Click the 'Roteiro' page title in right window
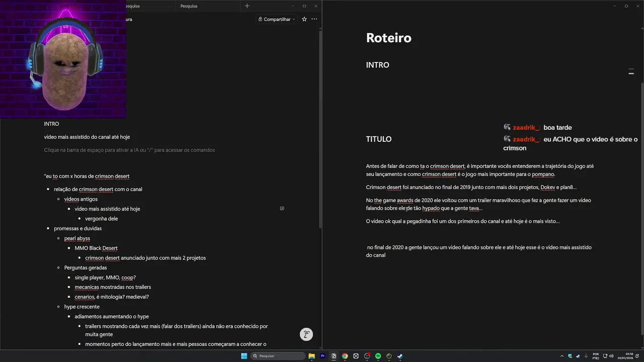The image size is (644, 362). pyautogui.click(x=388, y=38)
